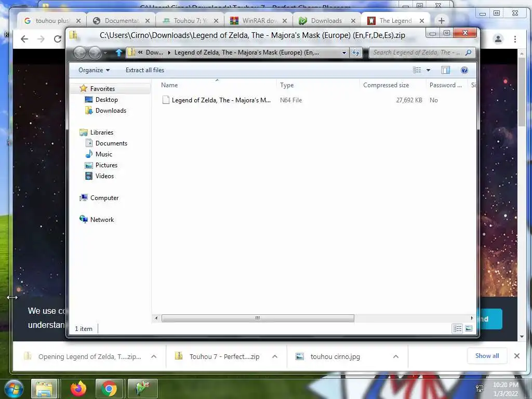
Task: Select Libraries in navigation pane
Action: (101, 132)
